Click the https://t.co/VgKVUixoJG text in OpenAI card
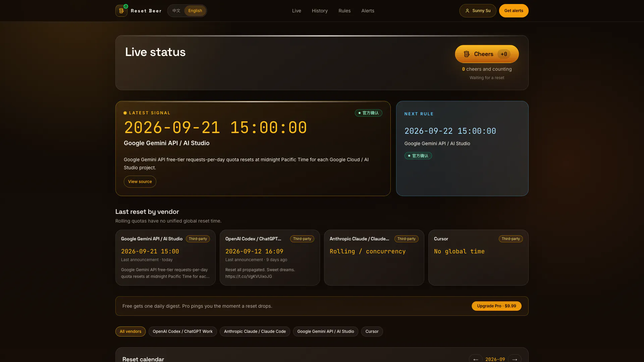This screenshot has width=644, height=362. tap(249, 277)
